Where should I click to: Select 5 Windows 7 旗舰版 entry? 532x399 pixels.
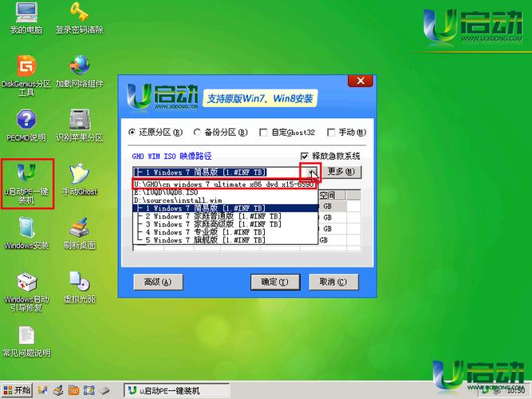pos(225,240)
